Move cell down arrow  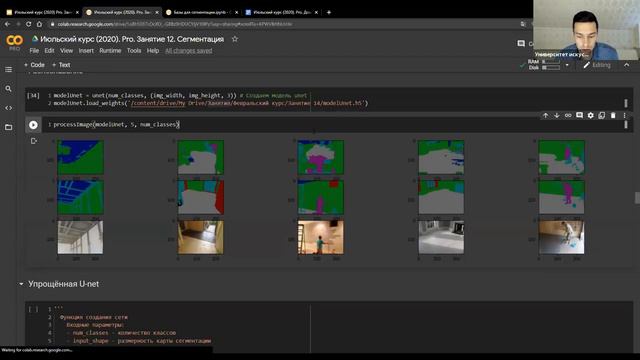click(x=557, y=116)
